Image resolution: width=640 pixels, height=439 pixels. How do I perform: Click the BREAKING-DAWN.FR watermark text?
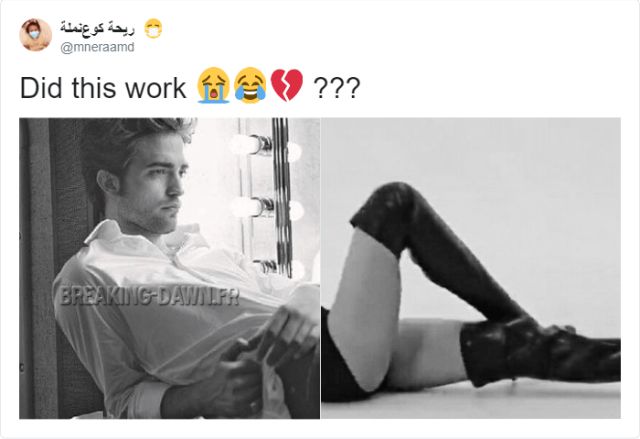(149, 297)
